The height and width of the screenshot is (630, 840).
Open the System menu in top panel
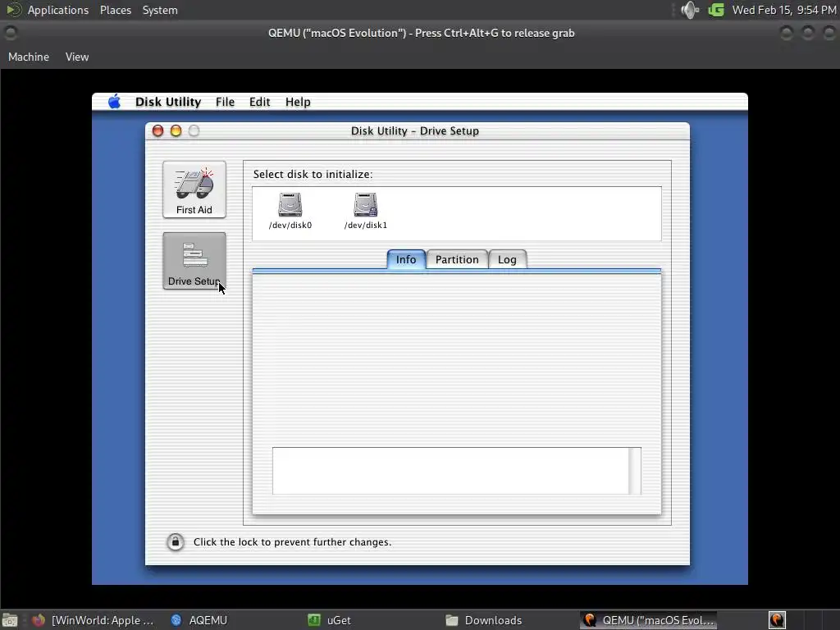160,10
